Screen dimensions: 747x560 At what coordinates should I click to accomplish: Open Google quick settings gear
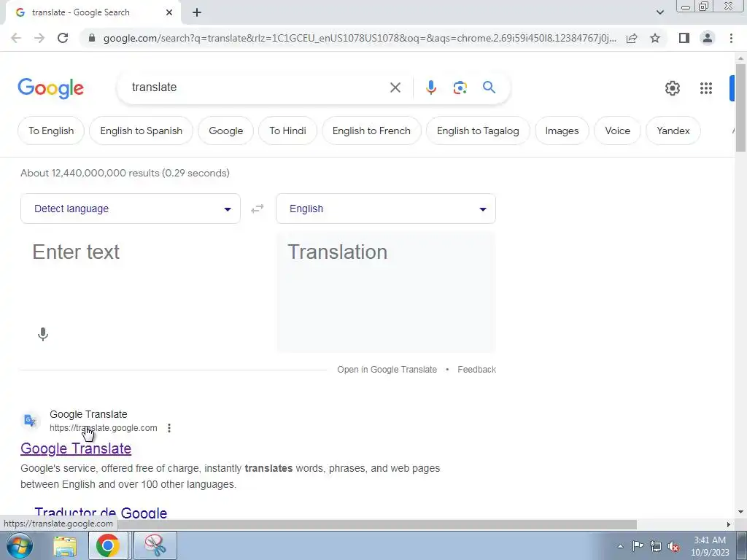(x=672, y=88)
